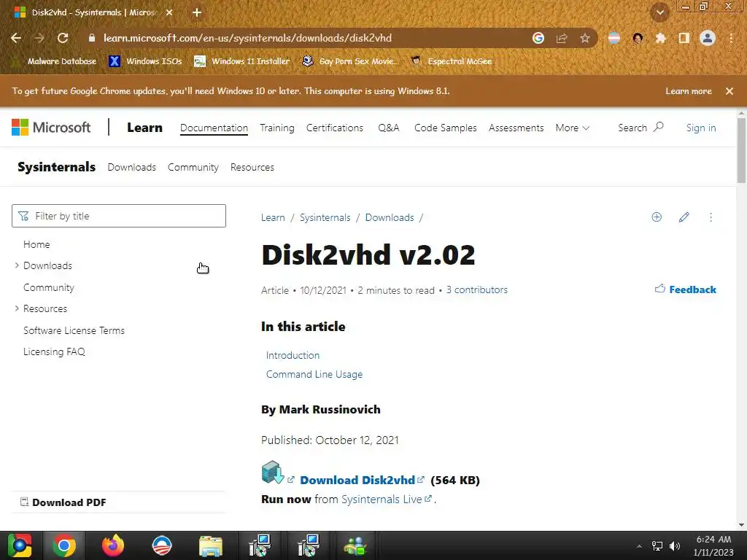Click the Google icon in address bar
This screenshot has height=560, width=747.
click(538, 38)
